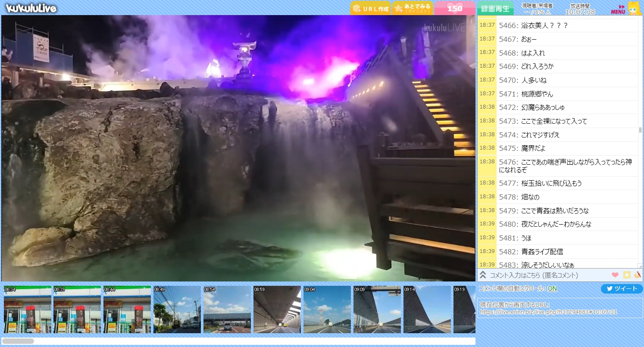644x347 pixels.
Task: Click the playback URL link for current position
Action: (548, 312)
